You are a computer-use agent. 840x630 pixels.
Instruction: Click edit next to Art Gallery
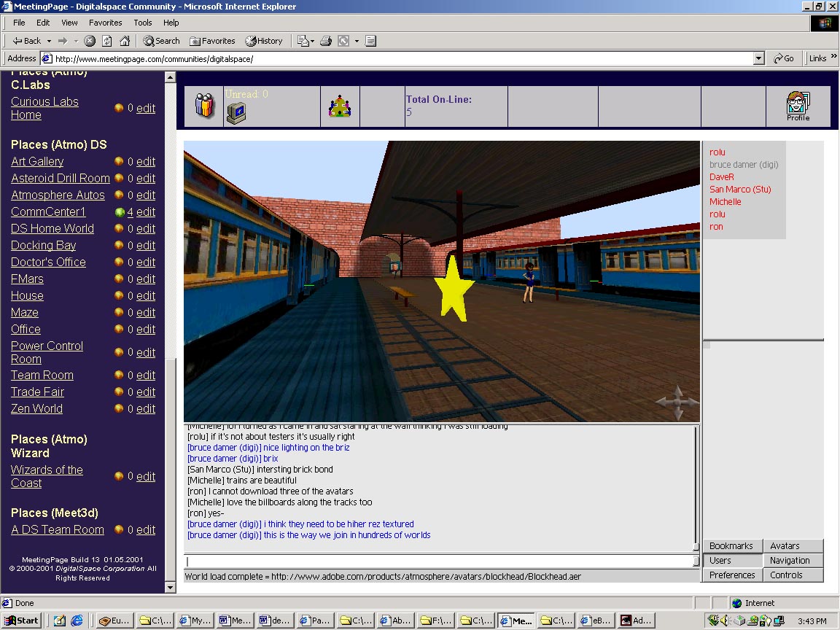[x=146, y=162]
